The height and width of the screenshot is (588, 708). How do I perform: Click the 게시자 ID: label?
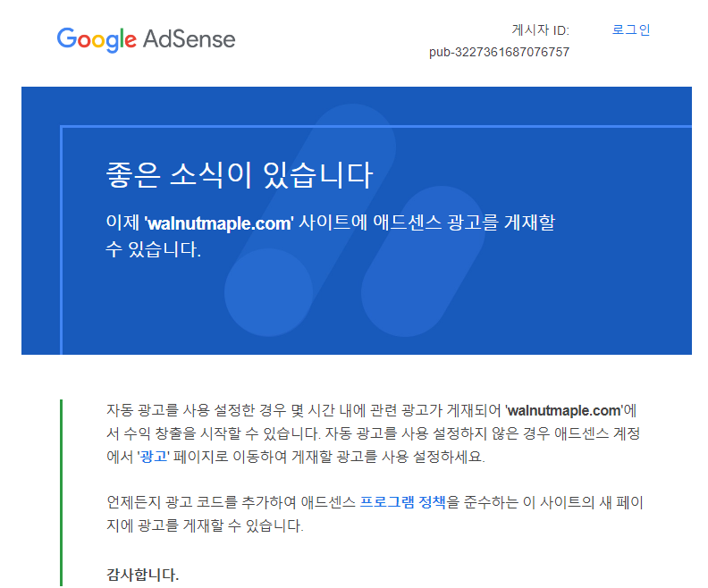pos(541,30)
